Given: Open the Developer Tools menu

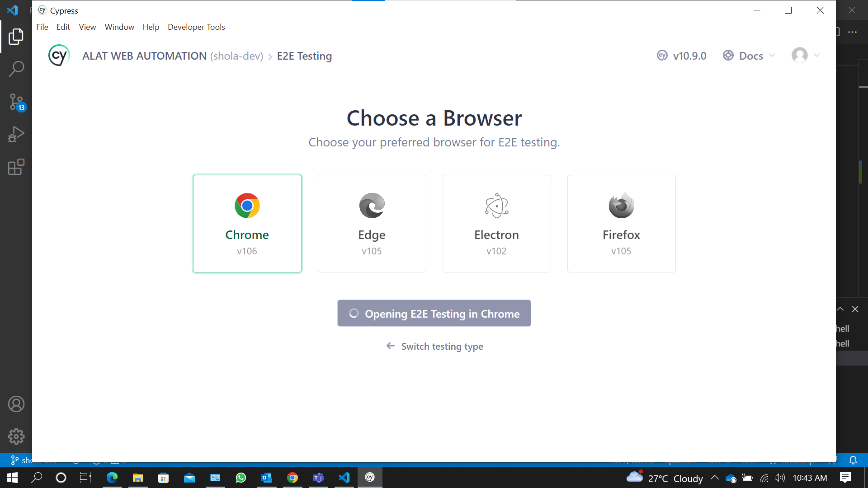Looking at the screenshot, I should 196,27.
